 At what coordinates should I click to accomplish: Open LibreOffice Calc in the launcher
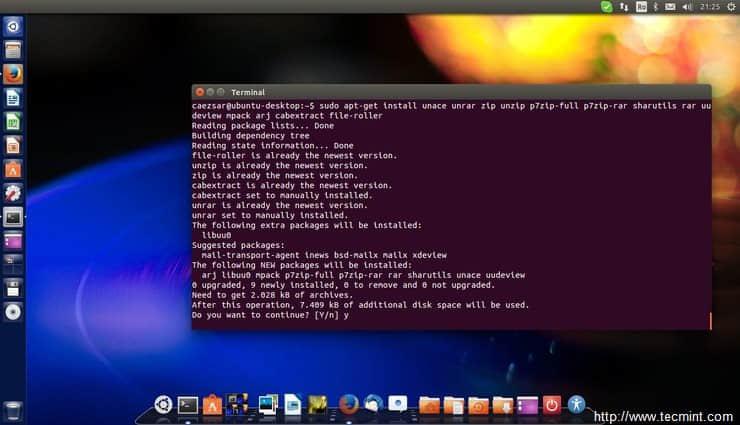click(x=13, y=121)
